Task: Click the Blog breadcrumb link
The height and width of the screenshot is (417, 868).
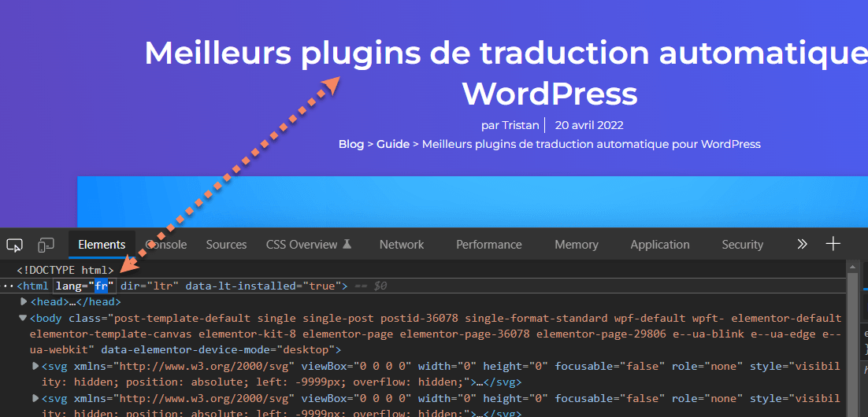Action: pos(351,144)
